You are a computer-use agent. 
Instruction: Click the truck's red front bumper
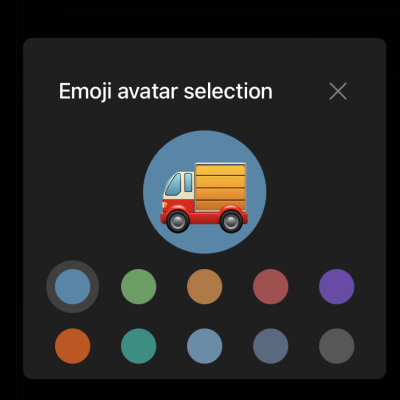[163, 219]
